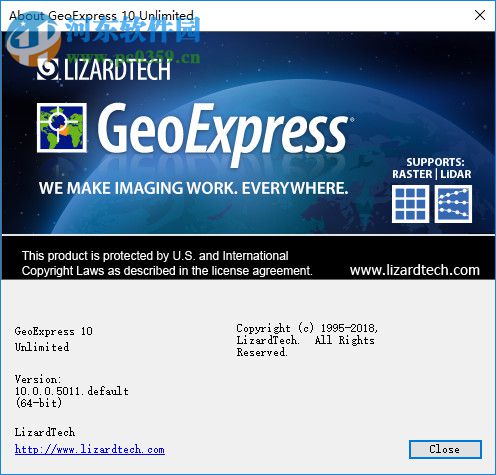Click the "LizardTech" label above the link
The height and width of the screenshot is (475, 496).
click(x=45, y=432)
